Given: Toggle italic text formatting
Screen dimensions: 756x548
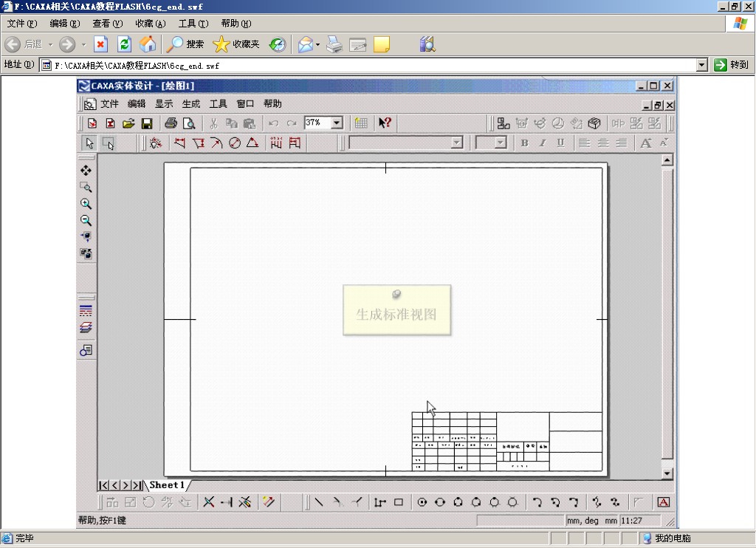Looking at the screenshot, I should point(543,143).
